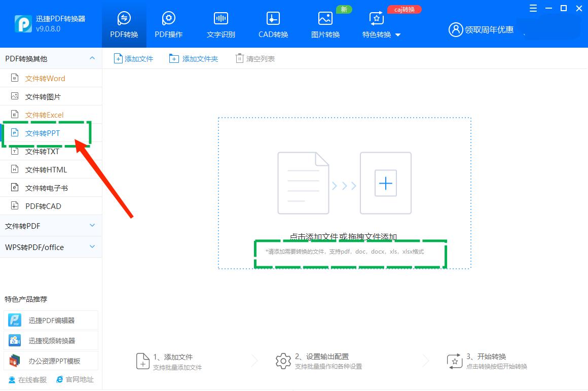Click the 添加文件 button to add files

133,58
